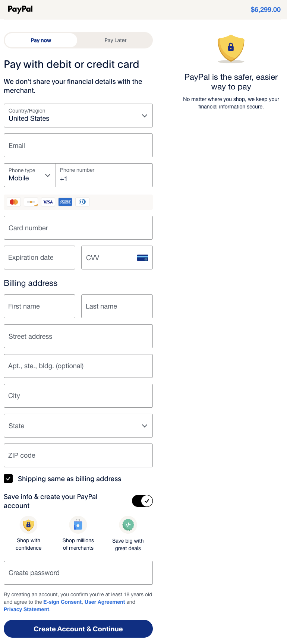The width and height of the screenshot is (287, 644).
Task: Click the yellow PayPal security shield icon
Action: (231, 49)
